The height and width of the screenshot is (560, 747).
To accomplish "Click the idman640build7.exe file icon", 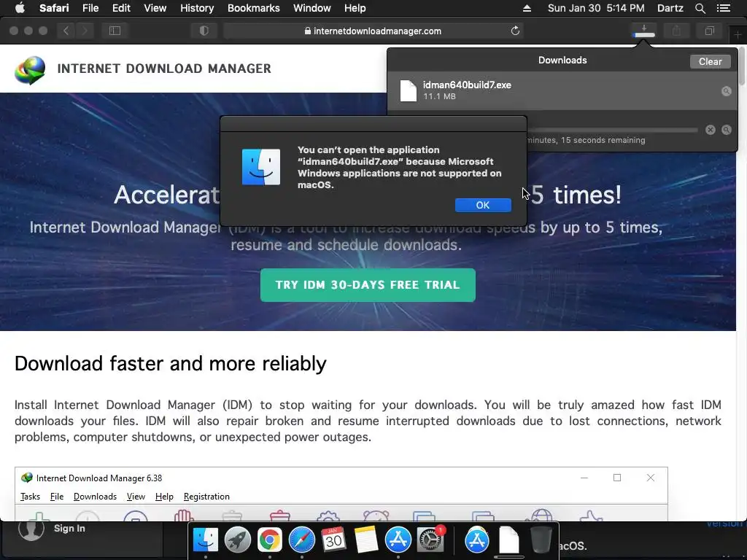I will 409,90.
